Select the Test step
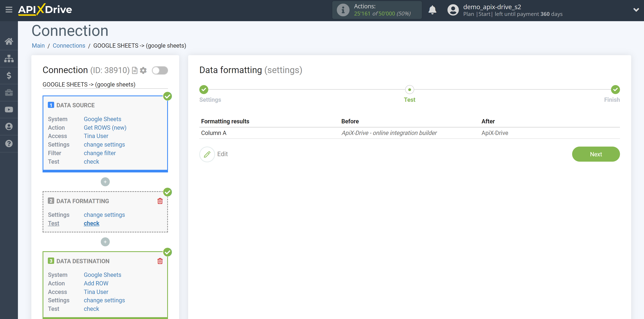 point(409,90)
